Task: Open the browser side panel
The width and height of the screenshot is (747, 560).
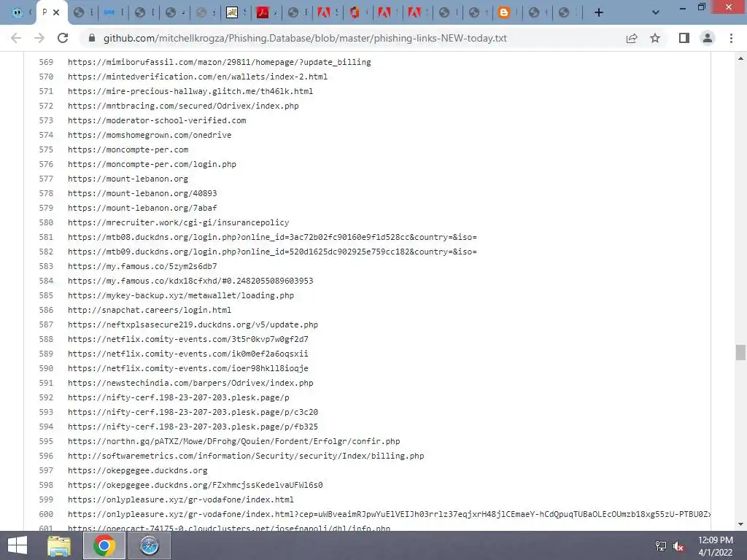Action: pyautogui.click(x=684, y=38)
